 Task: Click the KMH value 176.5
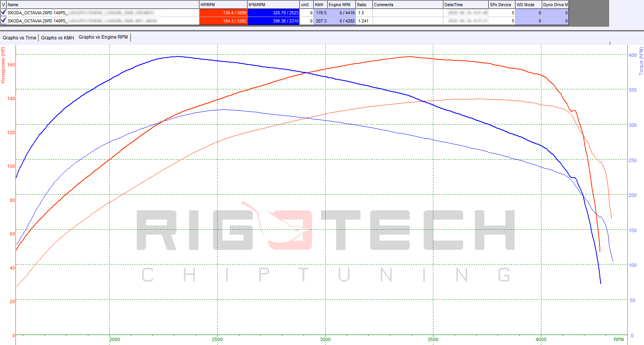320,13
